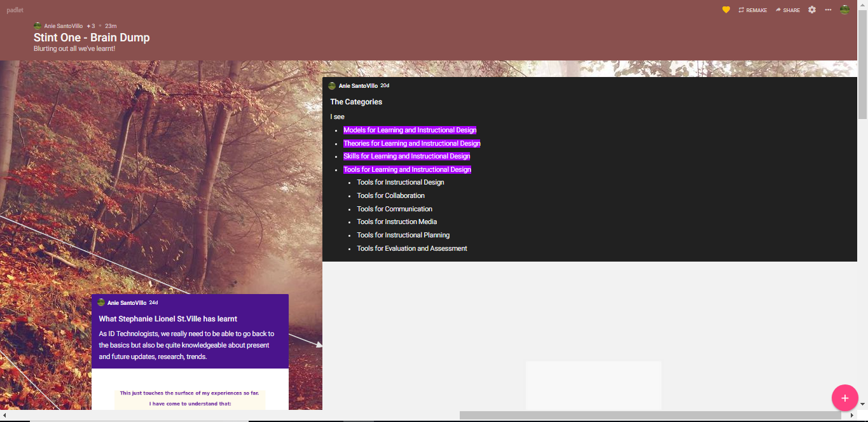Click the Tools for Communication bullet
Image resolution: width=868 pixels, height=422 pixels.
point(395,209)
